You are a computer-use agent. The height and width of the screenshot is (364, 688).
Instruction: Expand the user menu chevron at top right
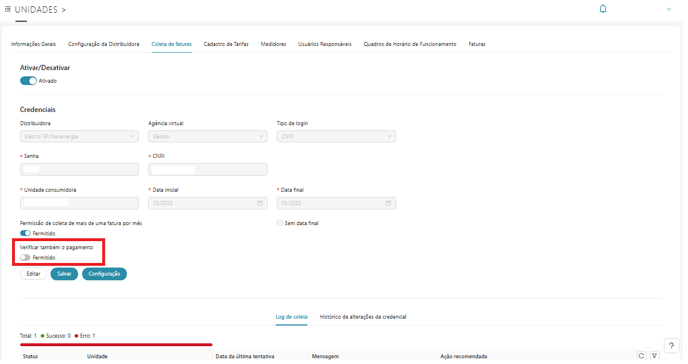pyautogui.click(x=669, y=9)
